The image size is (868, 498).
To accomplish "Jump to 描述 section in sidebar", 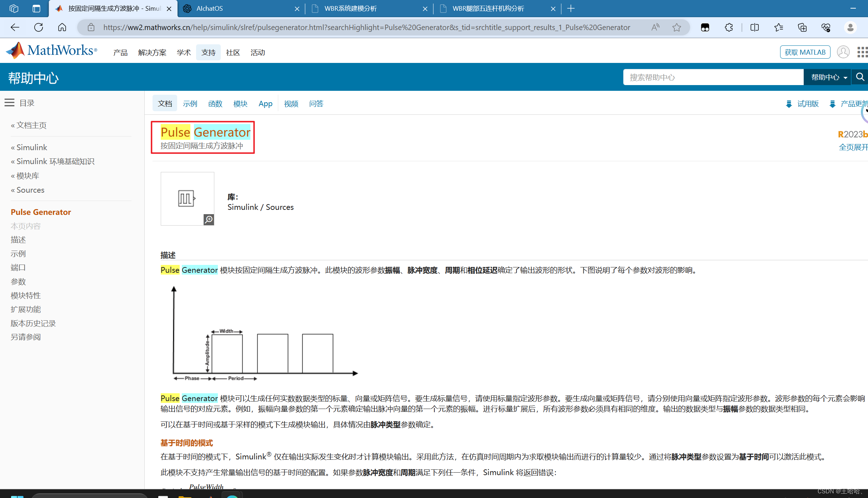I will [18, 240].
